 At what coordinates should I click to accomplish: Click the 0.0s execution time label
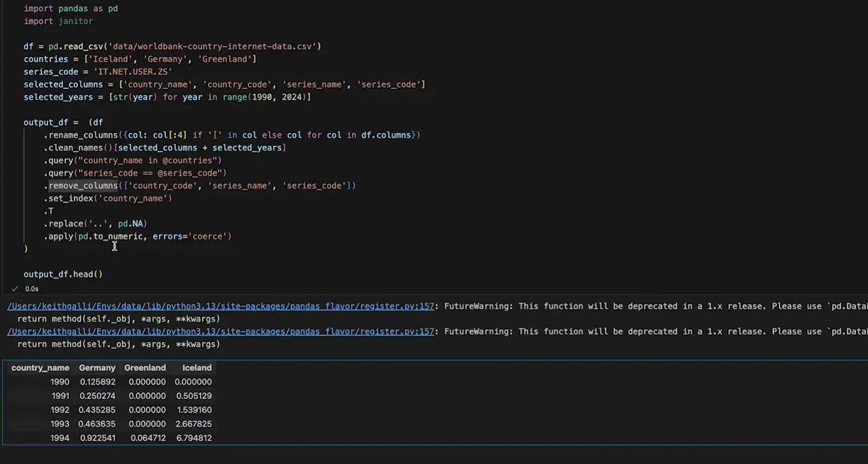(x=31, y=288)
